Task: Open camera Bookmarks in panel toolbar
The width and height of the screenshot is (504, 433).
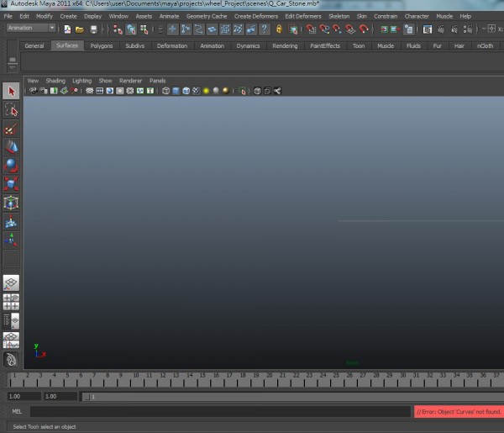Action: pos(54,91)
